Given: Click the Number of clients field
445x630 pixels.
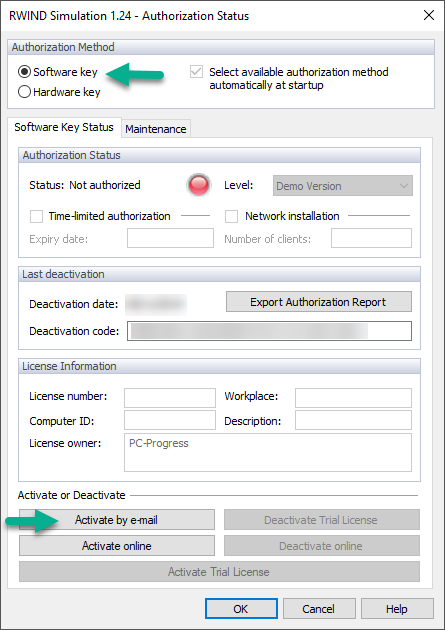Looking at the screenshot, I should 371,238.
